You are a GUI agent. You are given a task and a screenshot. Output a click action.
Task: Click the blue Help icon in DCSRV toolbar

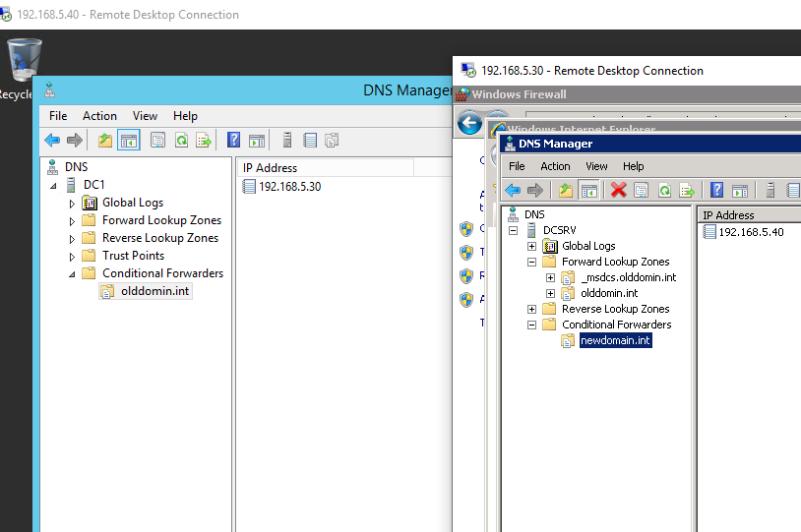tap(716, 190)
